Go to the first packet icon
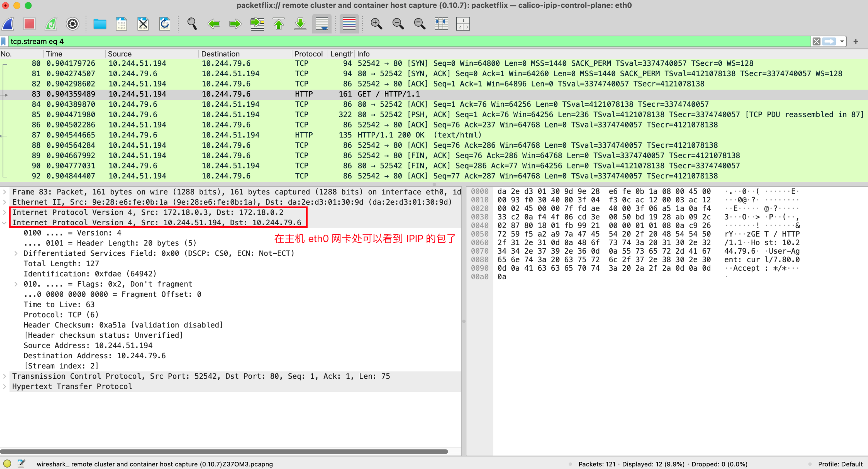 coord(279,24)
